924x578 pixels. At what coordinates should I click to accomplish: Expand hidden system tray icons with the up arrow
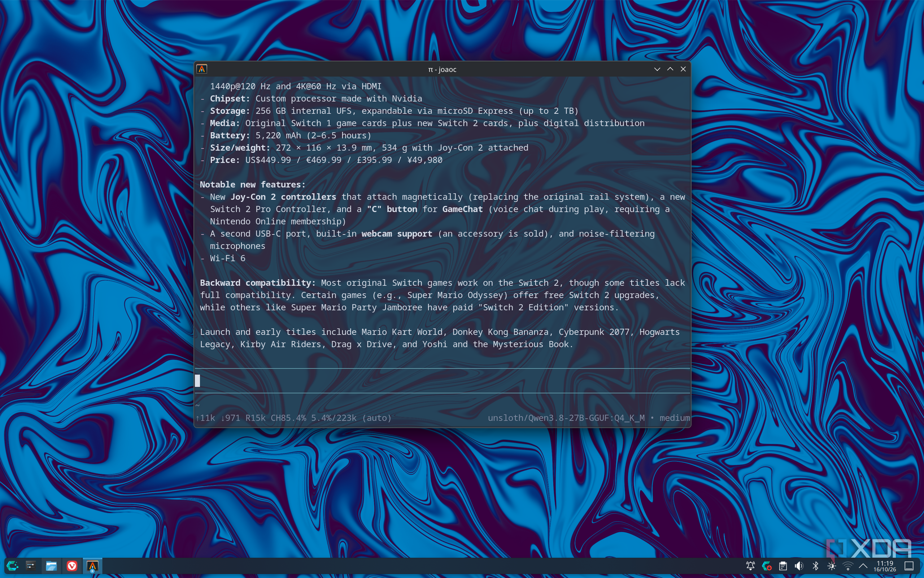pyautogui.click(x=863, y=566)
